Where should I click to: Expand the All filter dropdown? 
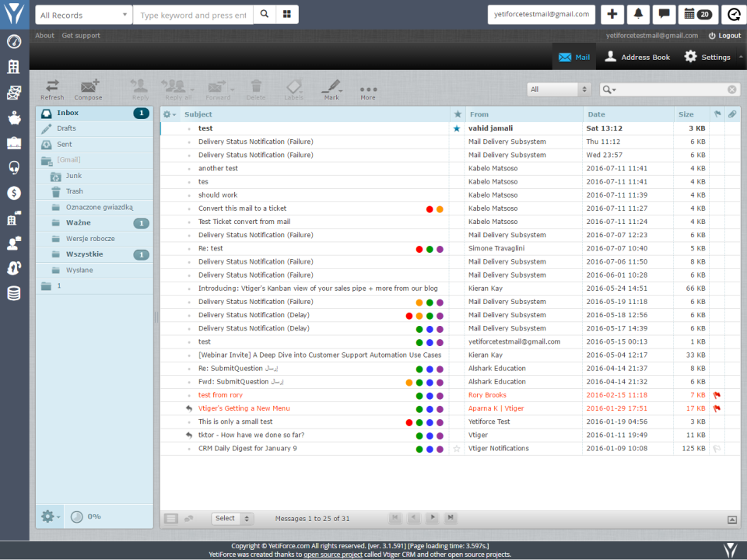coord(559,89)
